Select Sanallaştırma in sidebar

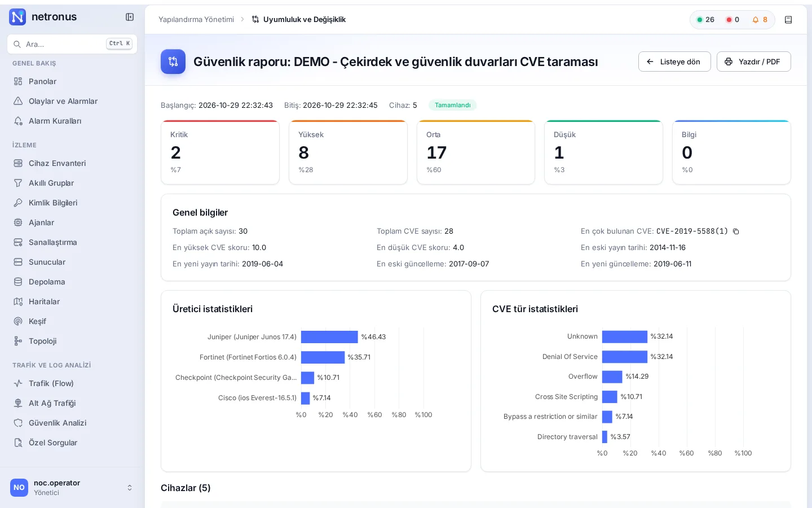pos(72,242)
